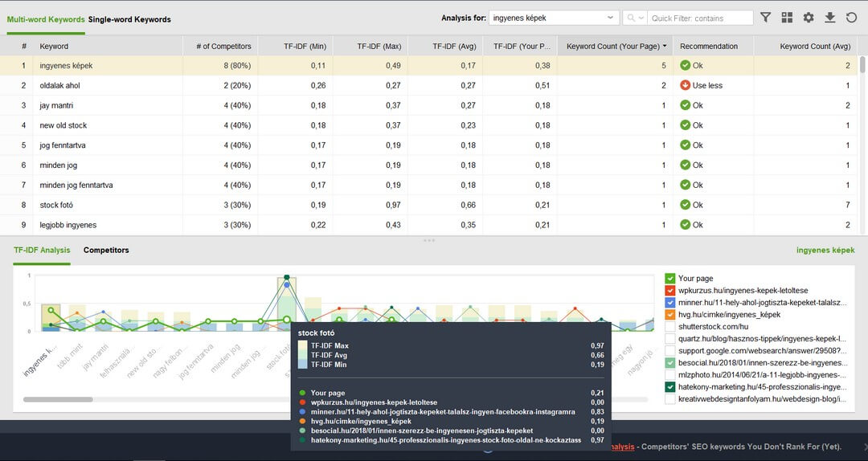Click Keyword Count (Your Page) sort arrow
The height and width of the screenshot is (461, 868).
pos(664,47)
